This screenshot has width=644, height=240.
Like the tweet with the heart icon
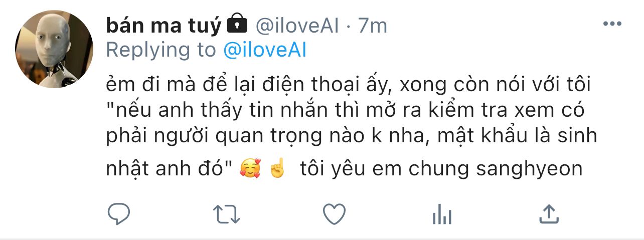click(334, 214)
